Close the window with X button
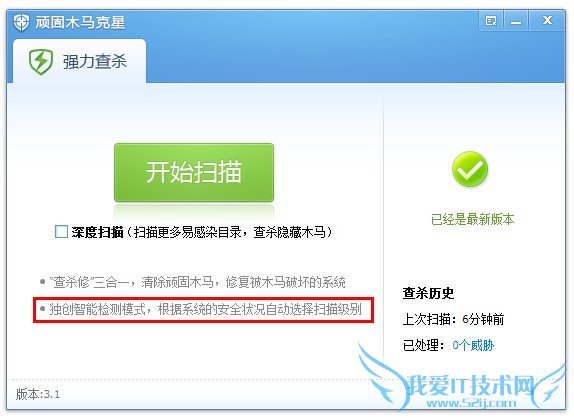The height and width of the screenshot is (418, 574). (547, 20)
